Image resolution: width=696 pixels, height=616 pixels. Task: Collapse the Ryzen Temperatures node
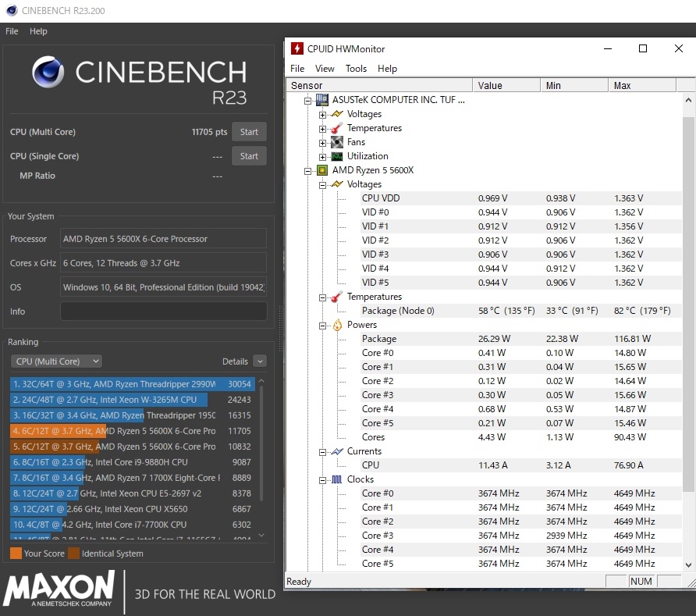click(x=323, y=297)
